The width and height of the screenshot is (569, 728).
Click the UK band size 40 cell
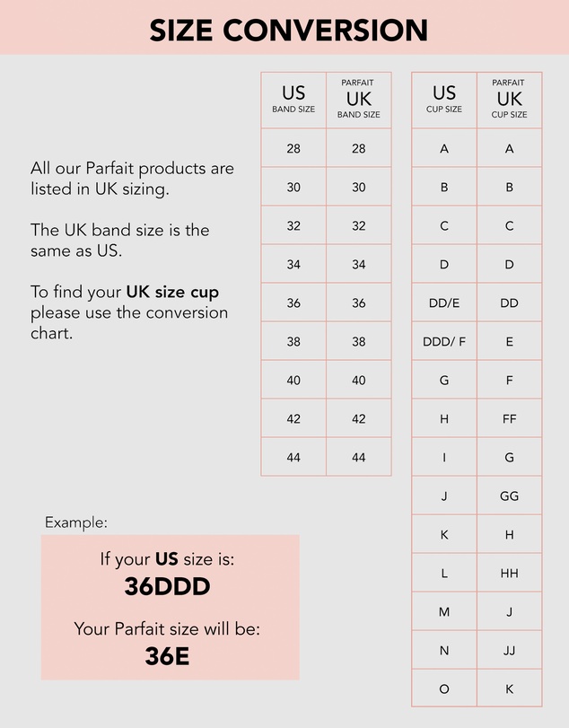[359, 381]
